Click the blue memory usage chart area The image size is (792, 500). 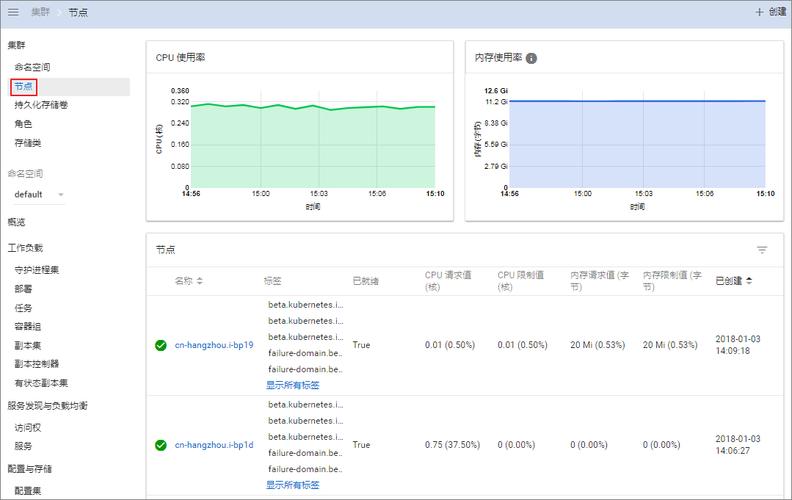[x=637, y=145]
